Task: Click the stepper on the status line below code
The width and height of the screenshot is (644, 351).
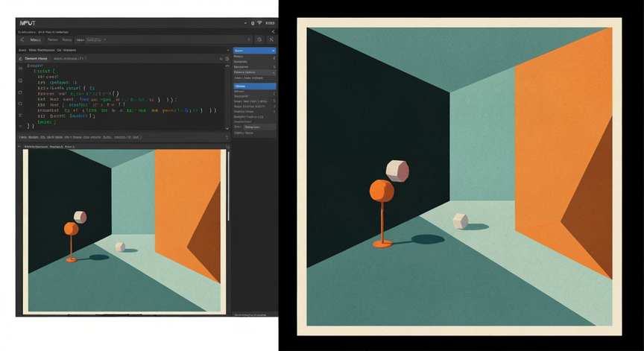Action: [227, 137]
